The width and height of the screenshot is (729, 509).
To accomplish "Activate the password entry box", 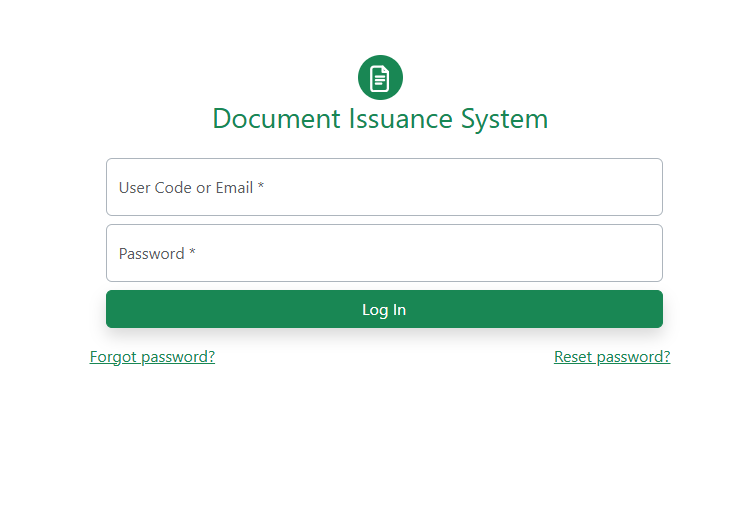I will click(x=384, y=253).
